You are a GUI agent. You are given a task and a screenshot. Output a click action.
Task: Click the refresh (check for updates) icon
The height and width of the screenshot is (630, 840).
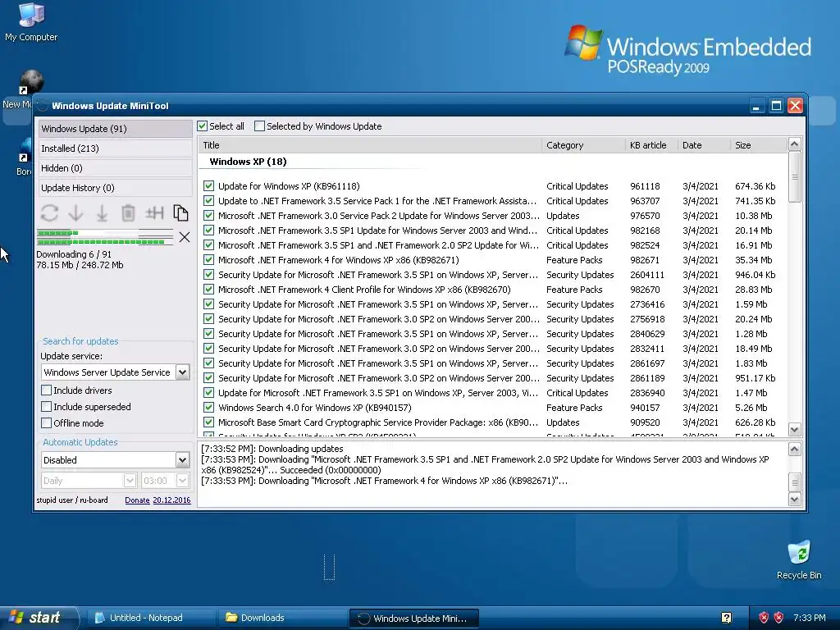tap(49, 213)
